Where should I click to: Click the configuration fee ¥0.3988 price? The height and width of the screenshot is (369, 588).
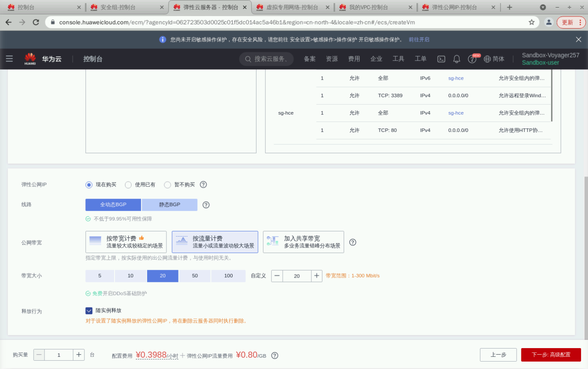[x=151, y=355]
